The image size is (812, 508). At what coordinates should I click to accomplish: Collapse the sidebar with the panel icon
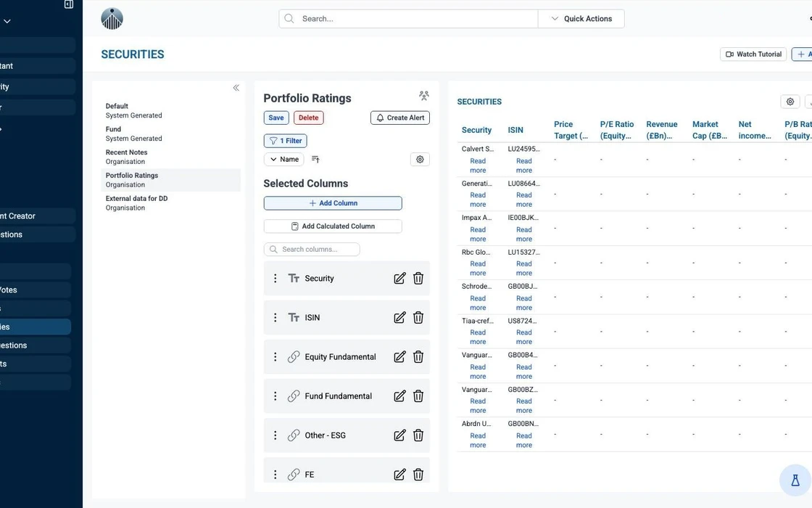pyautogui.click(x=69, y=4)
